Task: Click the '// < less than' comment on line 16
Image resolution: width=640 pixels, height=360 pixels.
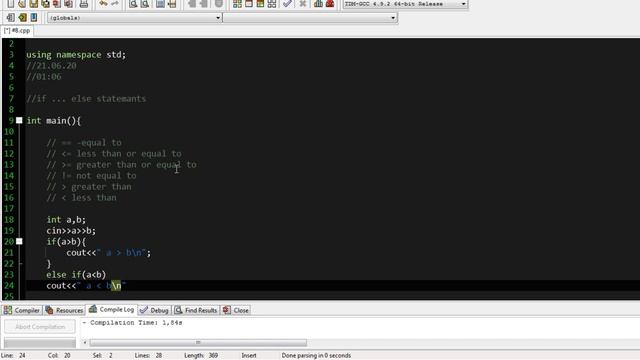Action: click(x=82, y=198)
